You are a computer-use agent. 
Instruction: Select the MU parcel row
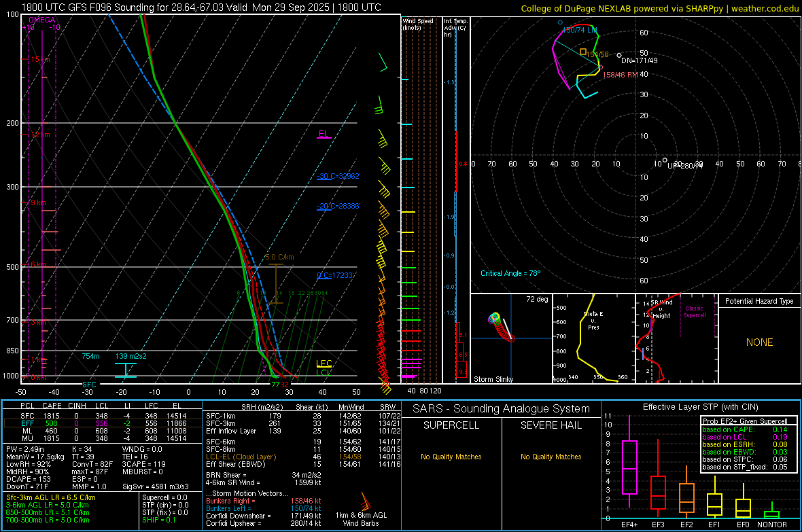[103, 438]
